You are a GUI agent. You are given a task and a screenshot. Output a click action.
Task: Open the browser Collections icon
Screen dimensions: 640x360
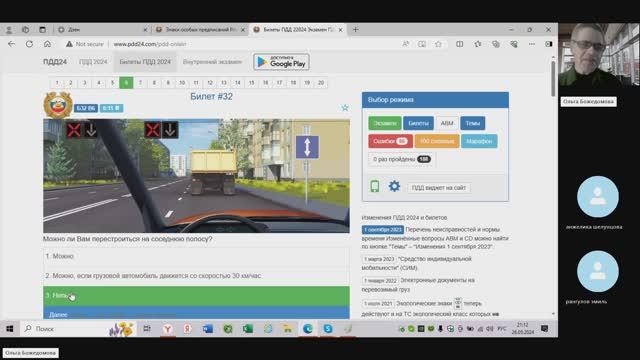496,44
